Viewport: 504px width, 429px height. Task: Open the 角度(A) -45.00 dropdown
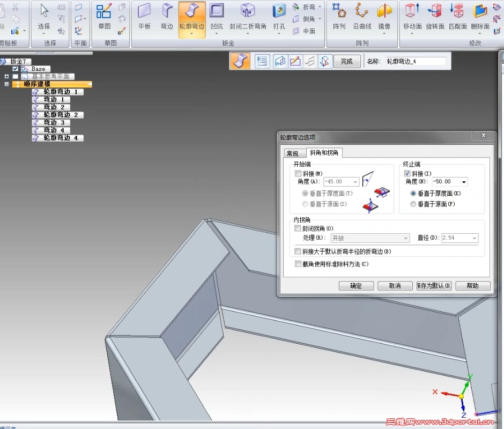(355, 182)
